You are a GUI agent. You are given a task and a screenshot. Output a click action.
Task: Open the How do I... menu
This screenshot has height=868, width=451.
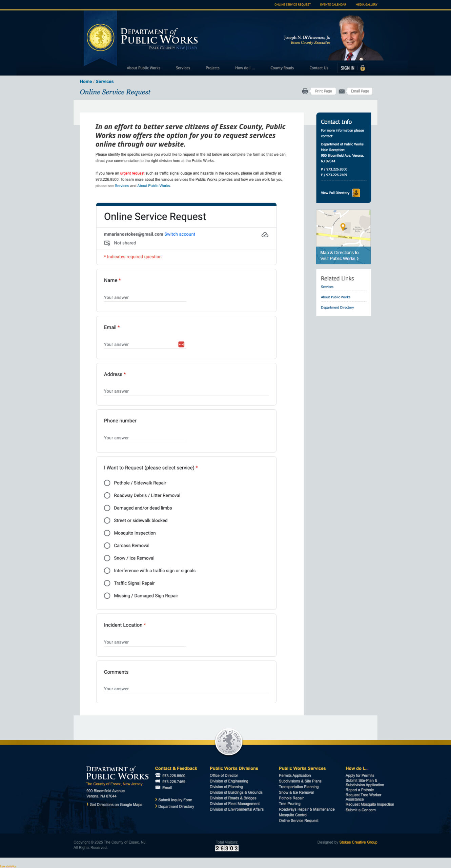click(245, 68)
